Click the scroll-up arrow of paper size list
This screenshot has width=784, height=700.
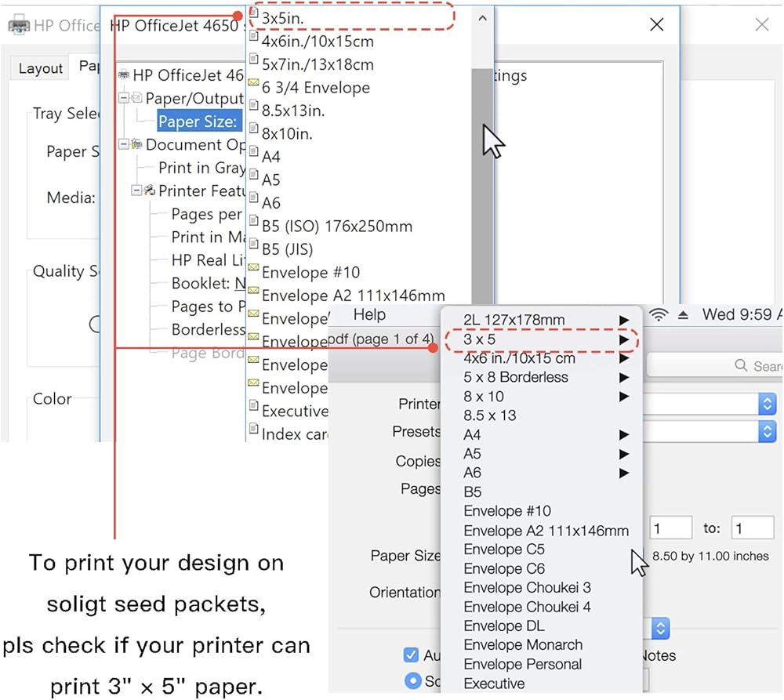point(482,17)
